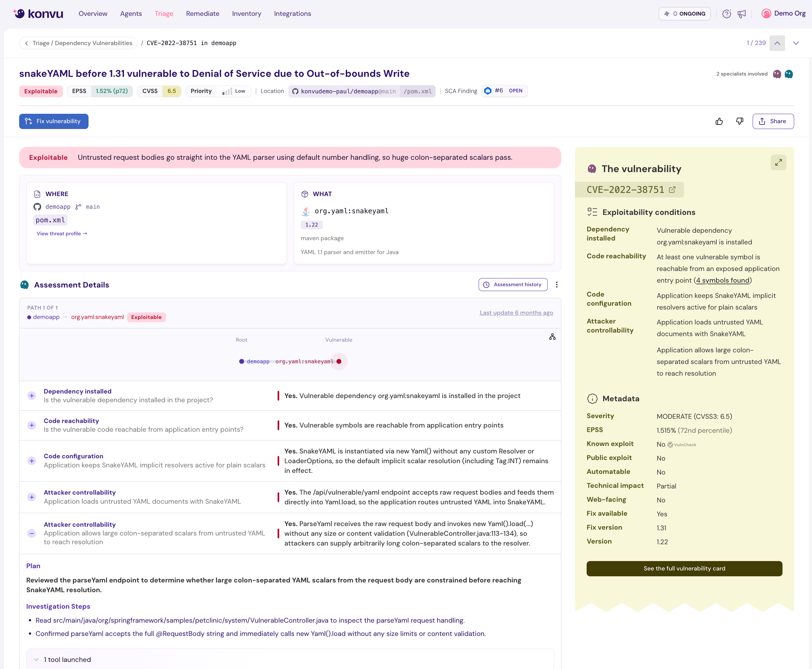Click the EPSS 1.52% (p72) badge
Image resolution: width=812 pixels, height=669 pixels.
pyautogui.click(x=100, y=91)
